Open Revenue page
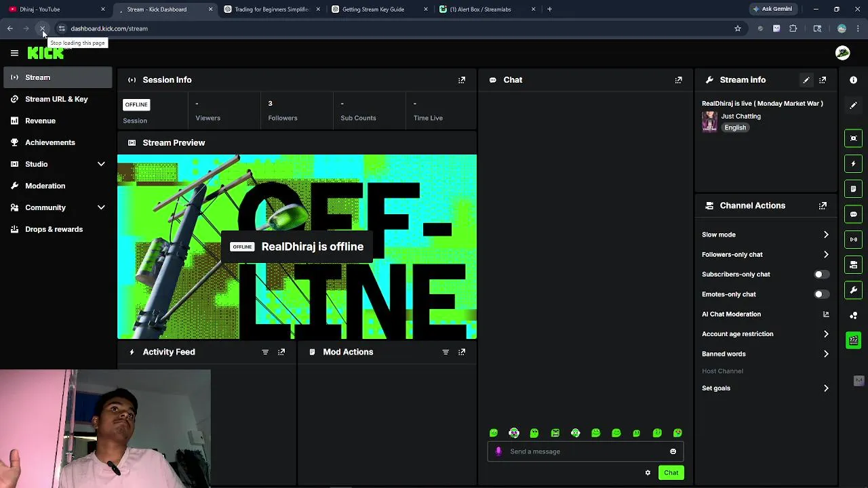Screen dimensions: 868x488 [x=58, y=121]
